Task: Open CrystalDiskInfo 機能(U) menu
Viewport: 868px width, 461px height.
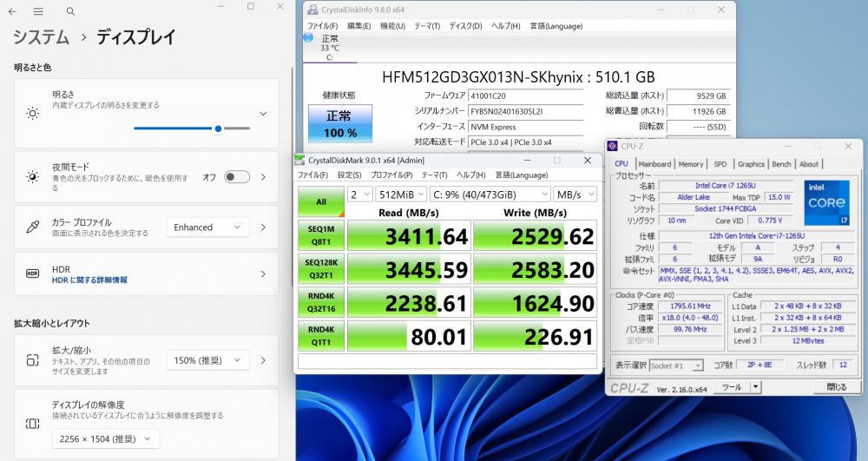Action: [392, 26]
